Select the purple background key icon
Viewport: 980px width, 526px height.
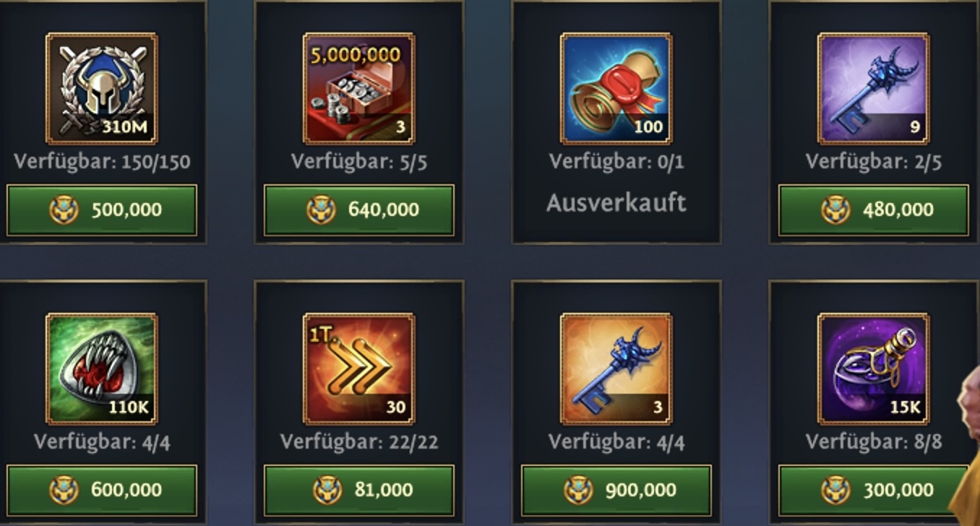click(874, 88)
